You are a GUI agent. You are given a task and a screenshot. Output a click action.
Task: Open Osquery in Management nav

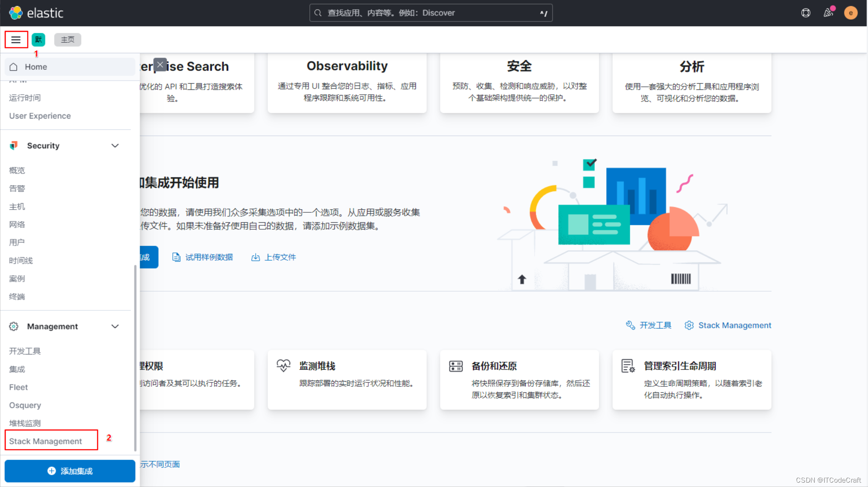pos(25,405)
